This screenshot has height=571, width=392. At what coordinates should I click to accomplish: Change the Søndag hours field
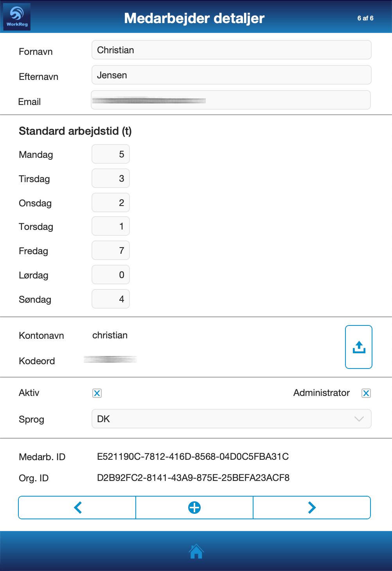click(x=111, y=299)
